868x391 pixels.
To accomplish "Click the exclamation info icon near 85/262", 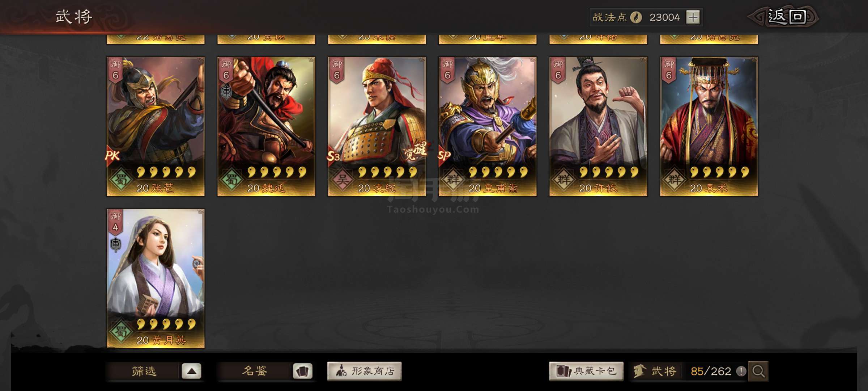I will click(x=741, y=371).
